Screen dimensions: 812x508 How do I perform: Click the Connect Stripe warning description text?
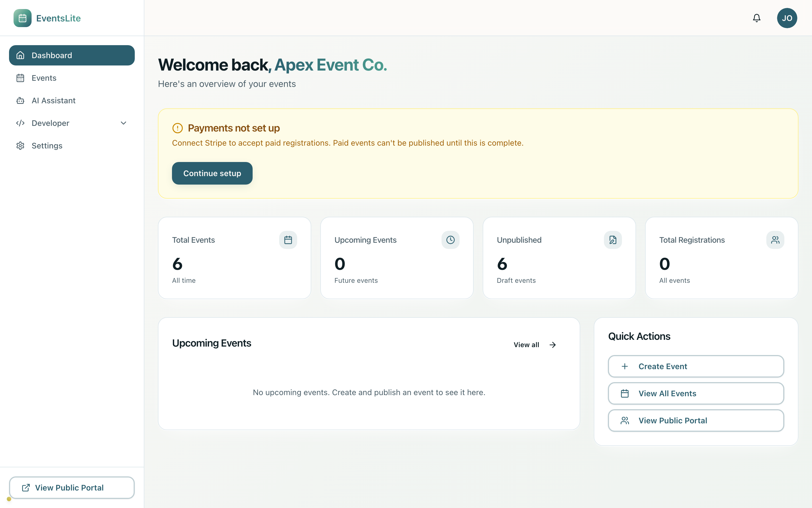pyautogui.click(x=348, y=143)
